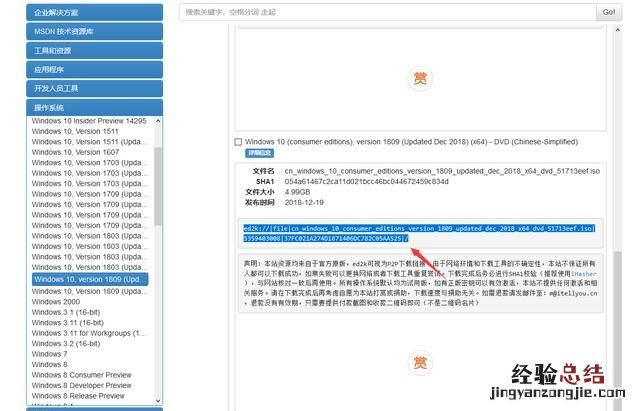Click the main content scrollbar up arrow
Image resolution: width=640 pixels, height=411 pixels.
(x=618, y=30)
